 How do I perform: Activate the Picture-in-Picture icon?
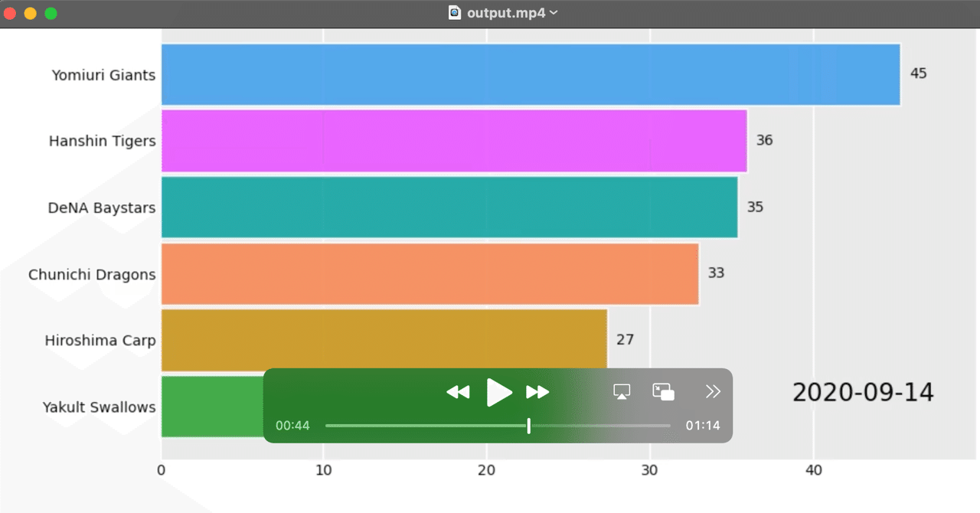[x=663, y=391]
